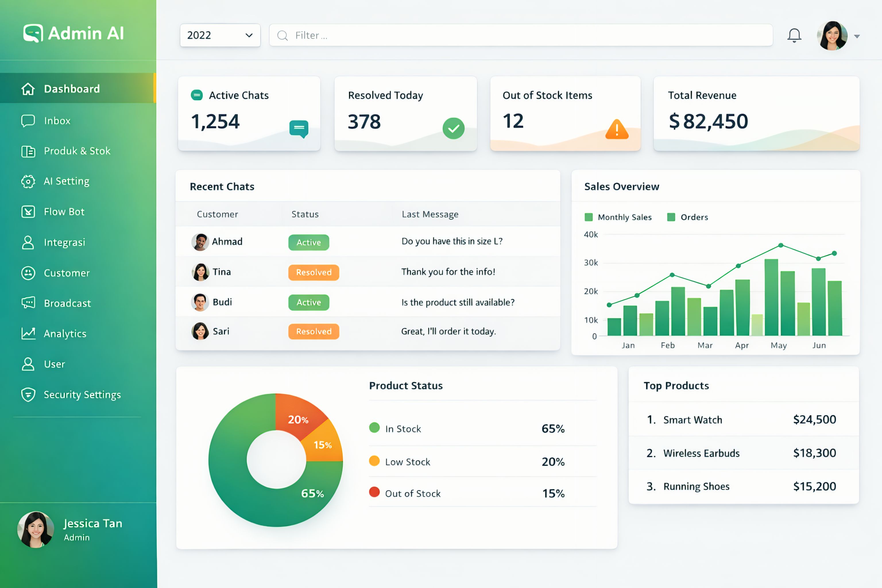Open the Inbox chat icon in sidebar
882x588 pixels.
28,121
